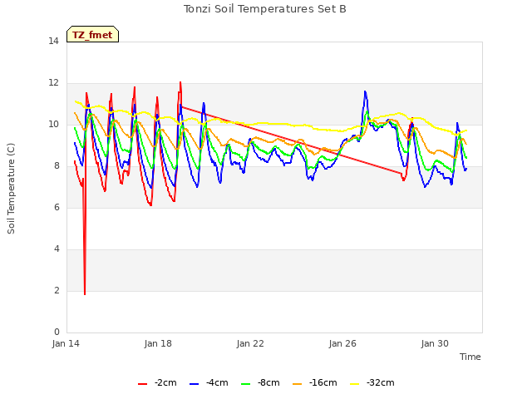Click the 0 y-axis tick label
This screenshot has width=532, height=399.
click(x=57, y=332)
